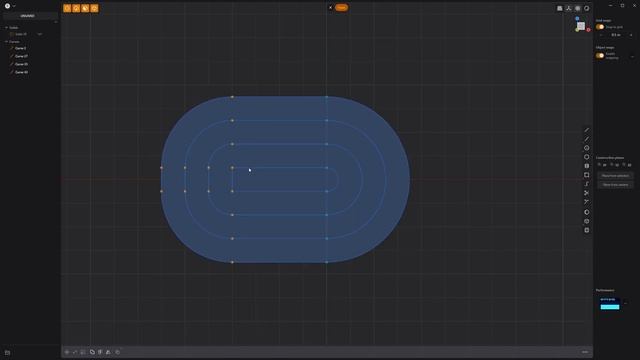640x360 pixels.
Task: Collapse the Solids group in outliner
Action: [x=7, y=28]
